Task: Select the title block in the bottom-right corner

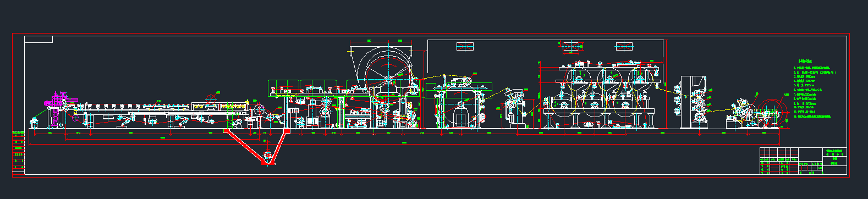Action: coord(803,161)
